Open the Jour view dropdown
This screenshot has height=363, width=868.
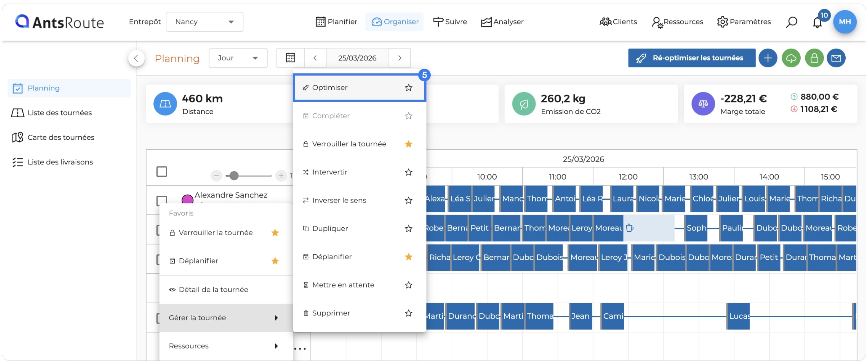tap(238, 58)
